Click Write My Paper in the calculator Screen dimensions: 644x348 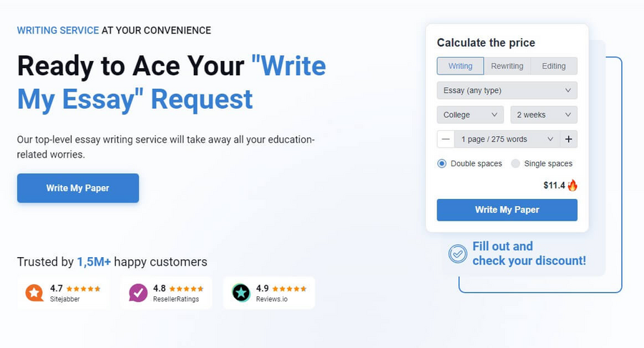507,210
